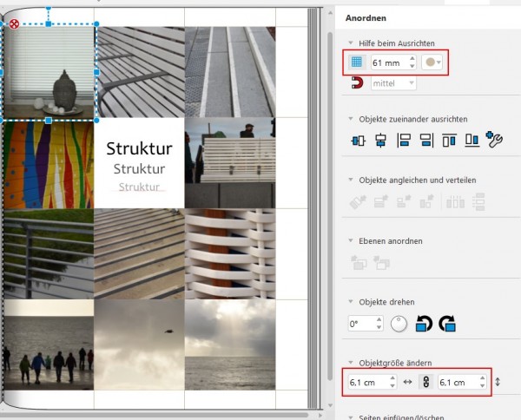The width and height of the screenshot is (521, 420).
Task: Click the fifth align icon under 'Objekte zueinander ausrichten'
Action: (449, 140)
